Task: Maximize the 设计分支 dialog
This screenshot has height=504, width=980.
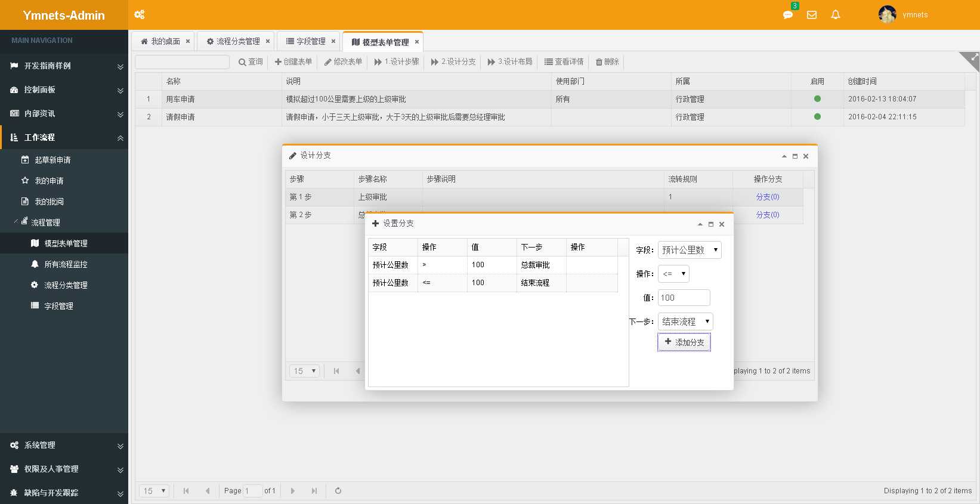Action: tap(795, 156)
